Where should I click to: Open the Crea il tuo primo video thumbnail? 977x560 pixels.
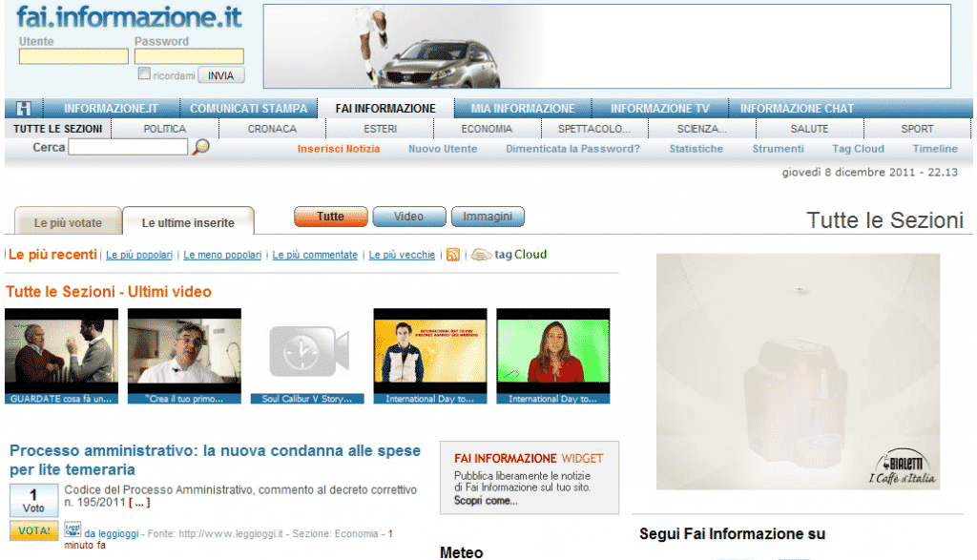click(184, 356)
